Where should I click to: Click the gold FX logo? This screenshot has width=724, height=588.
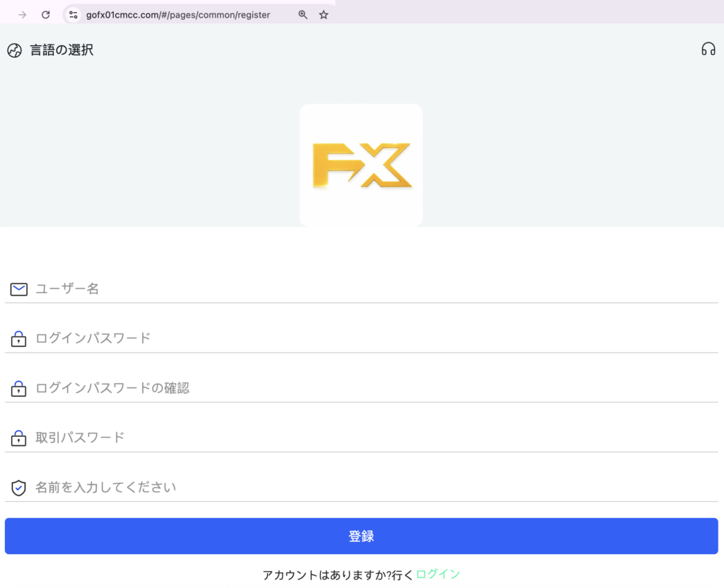click(x=361, y=165)
